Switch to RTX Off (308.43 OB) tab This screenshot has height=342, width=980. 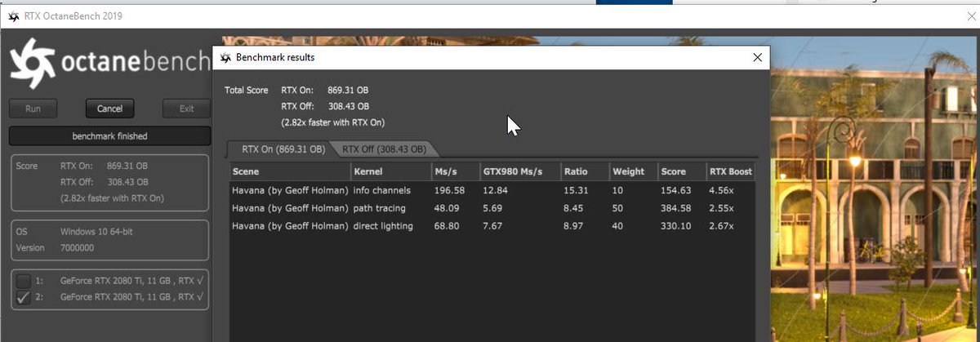384,149
